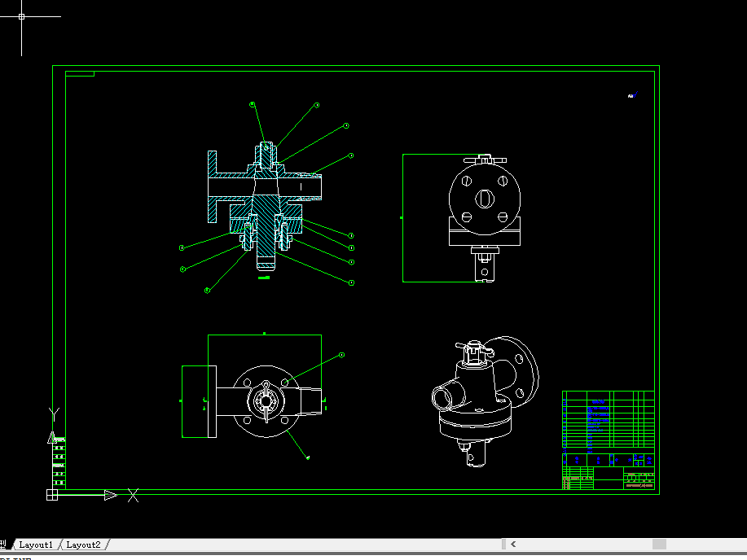Switch to the Layout2 tab
Screen dimensions: 747x560
point(83,545)
